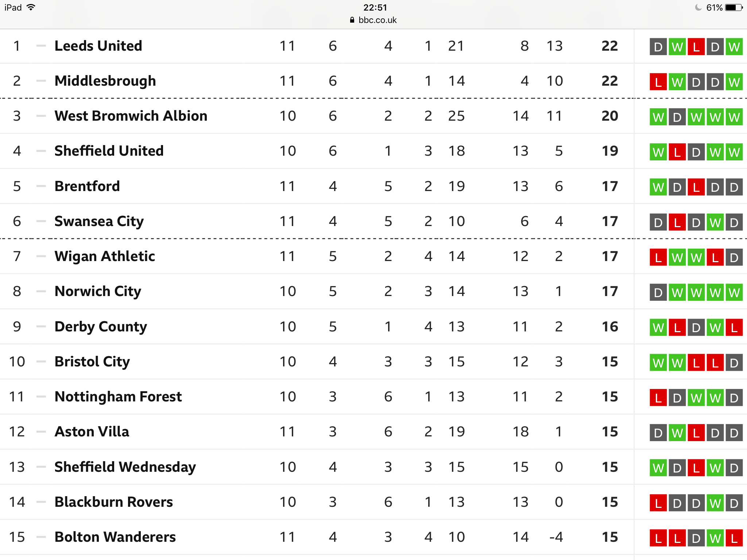
Task: Click Leeds United's red L form badge
Action: (x=696, y=47)
